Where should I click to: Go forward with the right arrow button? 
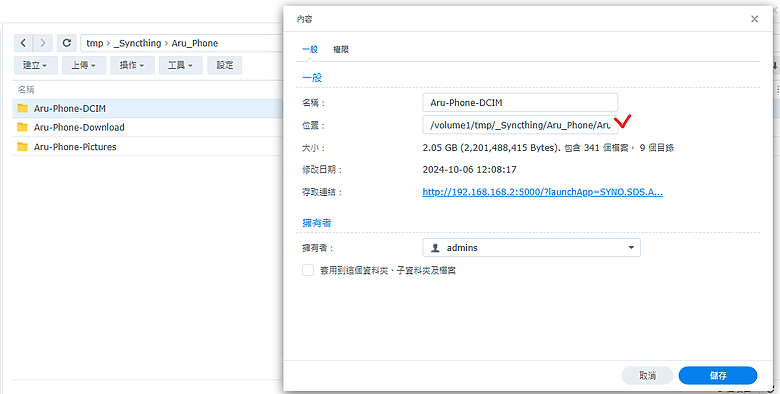43,43
